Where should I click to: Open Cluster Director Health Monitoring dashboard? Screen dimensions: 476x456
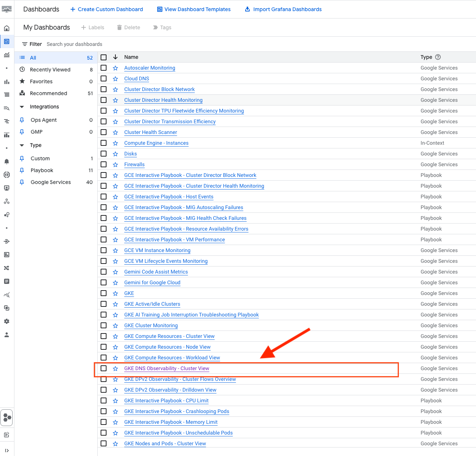[x=163, y=100]
